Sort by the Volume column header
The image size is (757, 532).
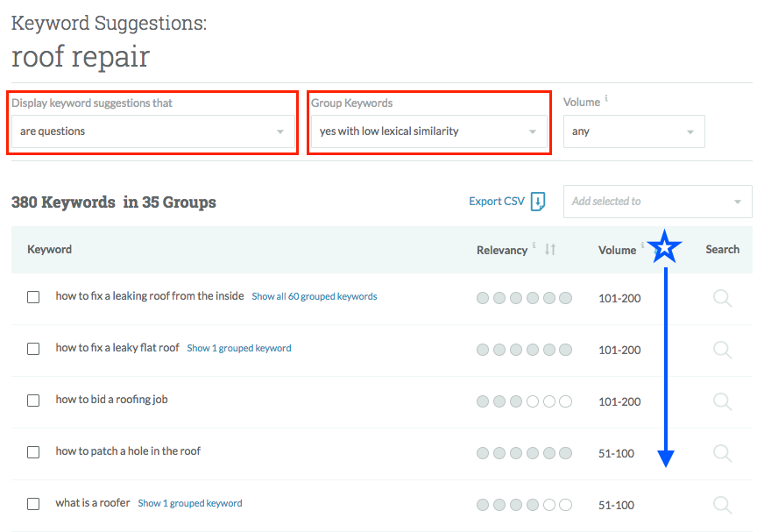617,250
